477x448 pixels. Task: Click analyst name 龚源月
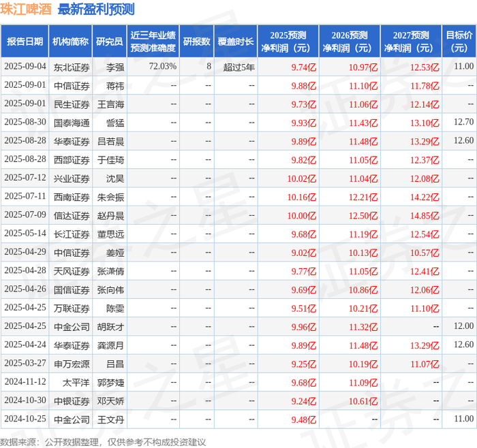(x=110, y=345)
